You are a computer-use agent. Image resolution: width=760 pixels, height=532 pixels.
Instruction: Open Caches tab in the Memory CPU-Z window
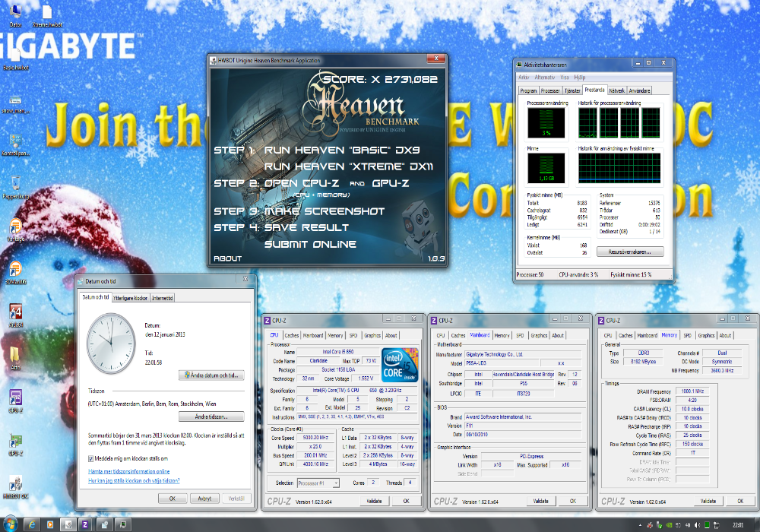(x=625, y=335)
